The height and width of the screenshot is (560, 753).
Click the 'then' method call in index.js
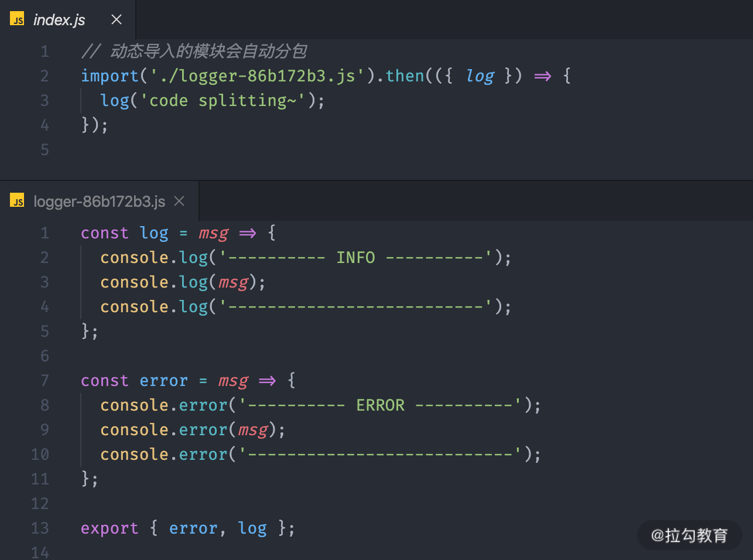click(405, 76)
